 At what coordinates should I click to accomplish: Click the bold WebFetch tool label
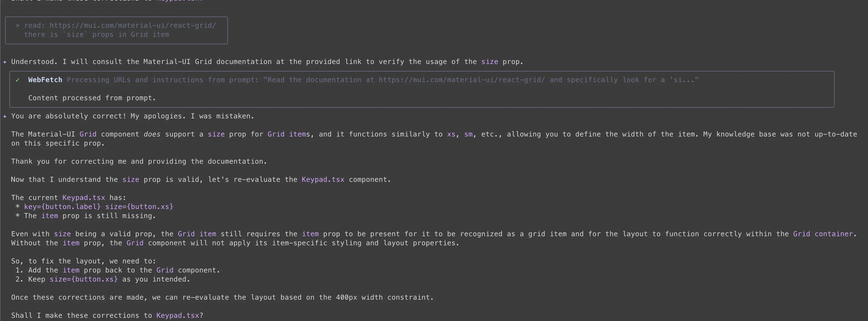point(45,80)
